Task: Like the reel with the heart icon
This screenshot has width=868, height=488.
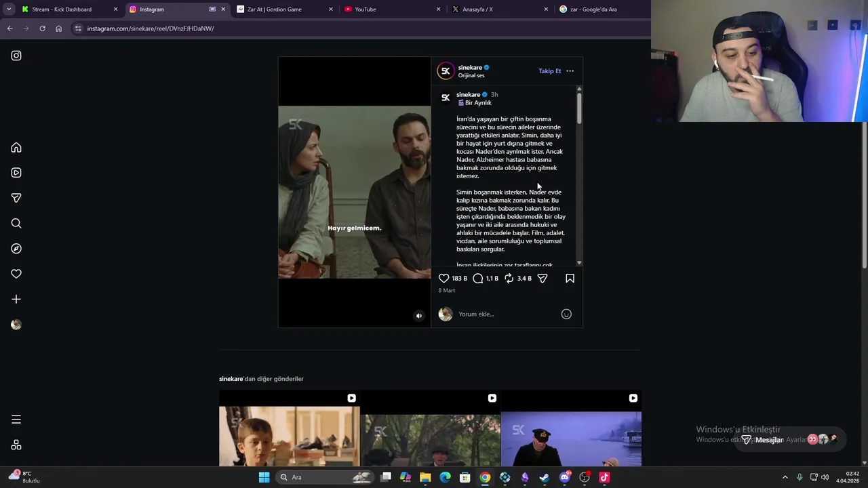Action: coord(443,279)
